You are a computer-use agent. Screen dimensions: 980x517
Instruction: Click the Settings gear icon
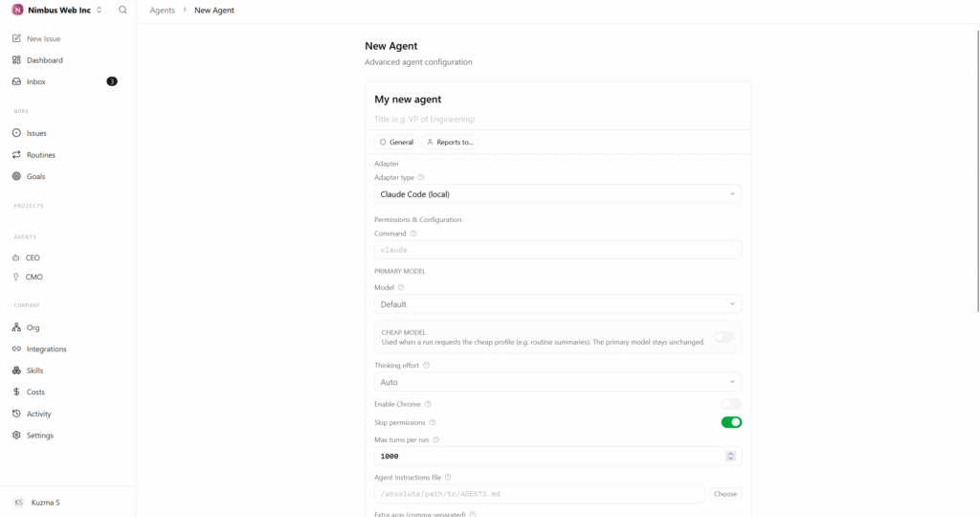coord(16,435)
